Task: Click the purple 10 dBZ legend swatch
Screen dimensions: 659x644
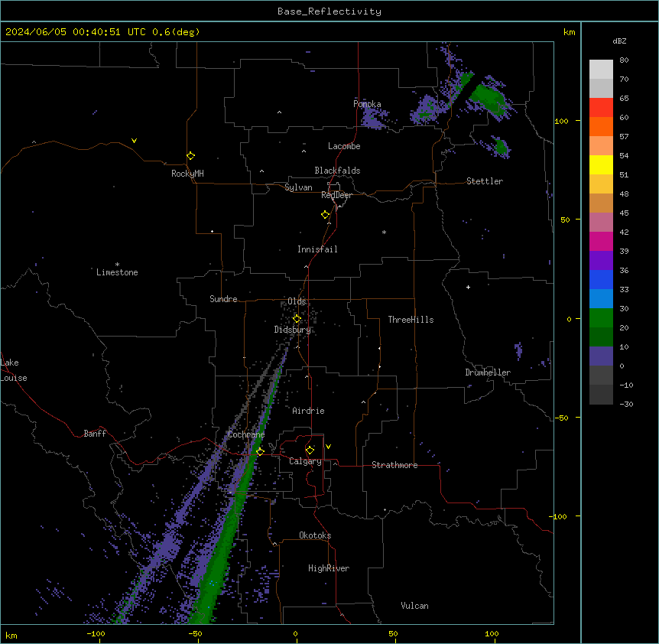Action: click(601, 356)
